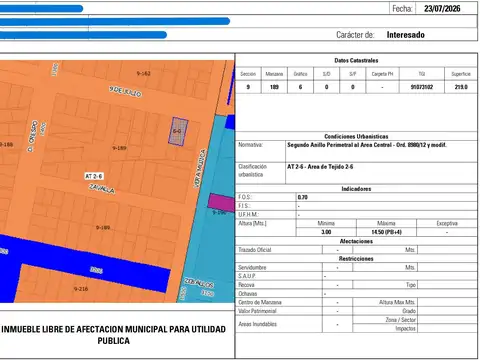Click the D. CRESPO street label
Screen dimensions: 480x360
pyautogui.click(x=32, y=136)
